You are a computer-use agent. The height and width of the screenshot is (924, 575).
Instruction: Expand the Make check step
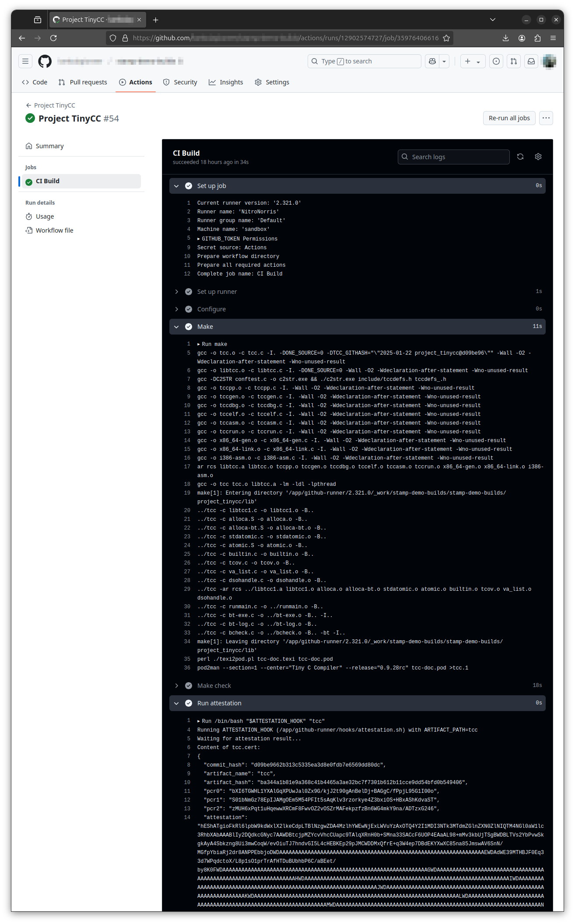coord(176,686)
